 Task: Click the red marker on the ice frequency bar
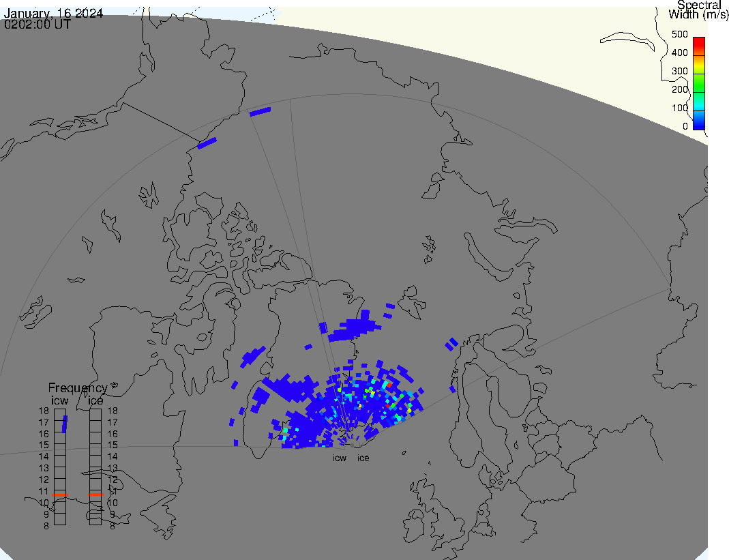click(x=95, y=495)
